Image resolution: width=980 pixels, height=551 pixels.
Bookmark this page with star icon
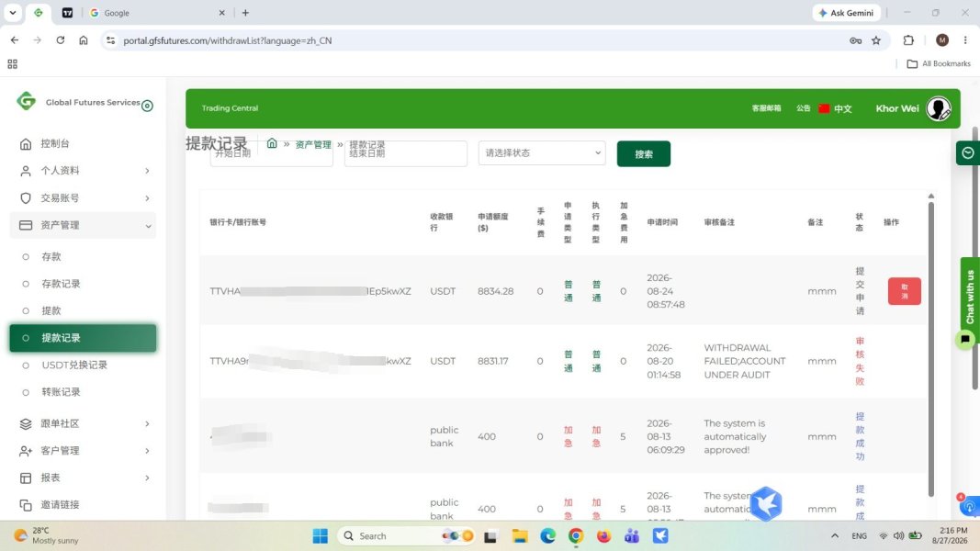tap(876, 40)
